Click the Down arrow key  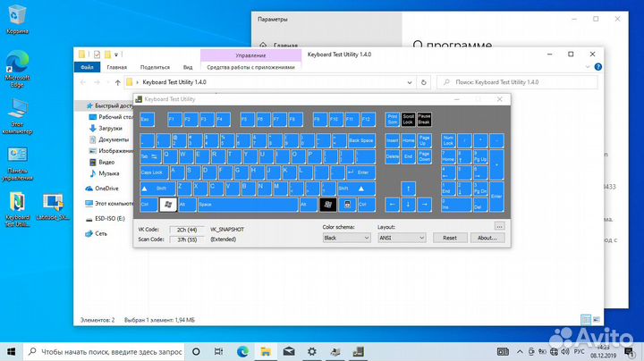pyautogui.click(x=408, y=205)
